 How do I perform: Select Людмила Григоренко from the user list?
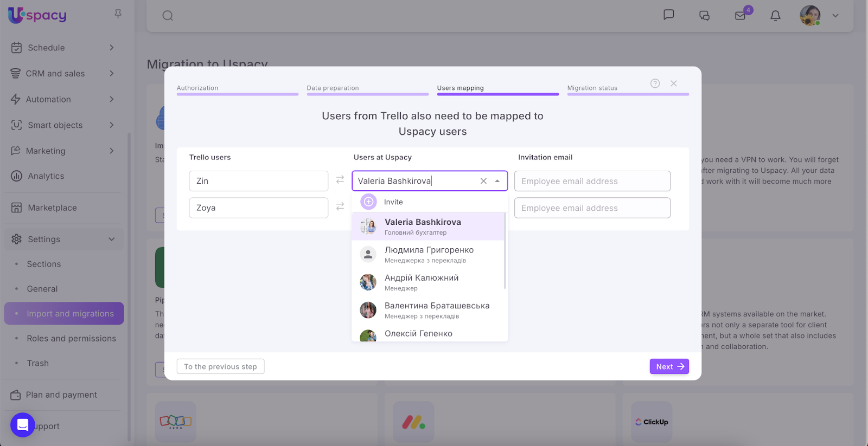point(429,254)
